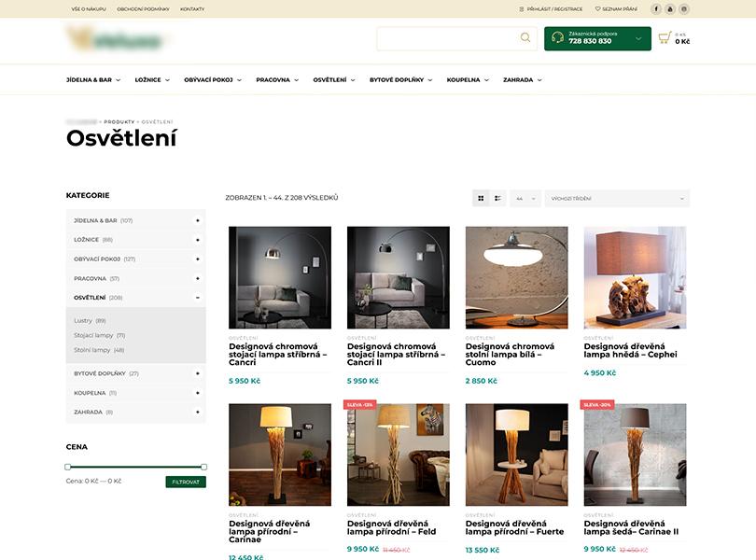This screenshot has height=560, width=756.
Task: Open Cancri II floor lamp thumbnail
Action: [399, 278]
